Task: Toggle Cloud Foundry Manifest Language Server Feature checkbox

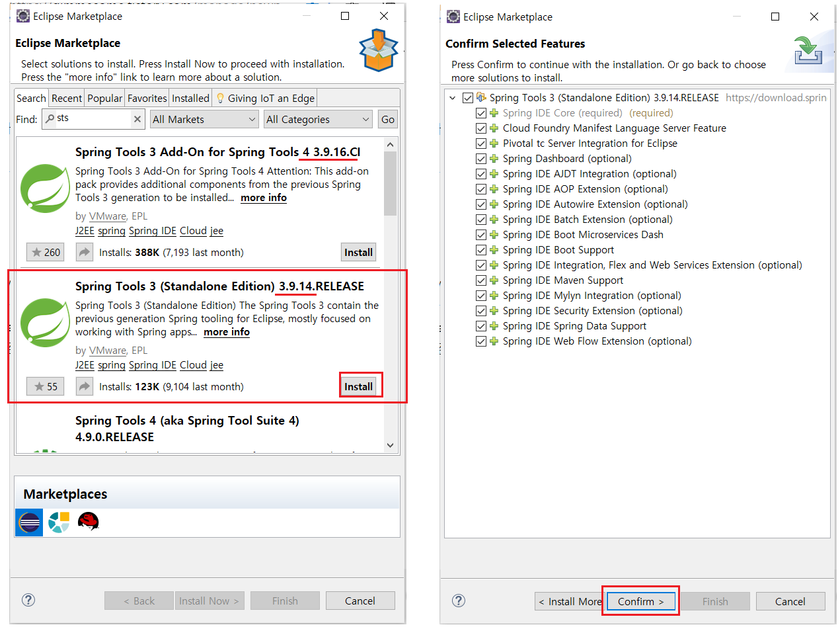Action: tap(481, 128)
